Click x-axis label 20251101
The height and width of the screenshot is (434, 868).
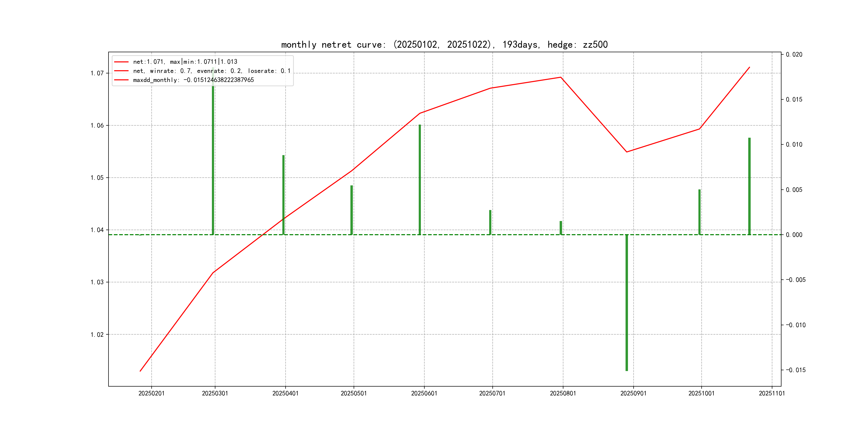coord(772,393)
